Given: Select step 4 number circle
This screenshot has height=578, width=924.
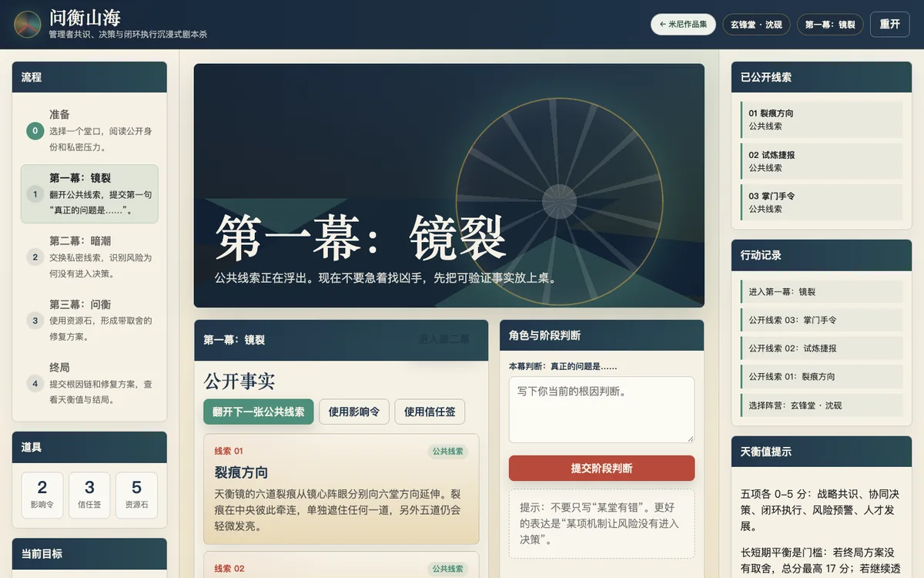Looking at the screenshot, I should [x=35, y=383].
